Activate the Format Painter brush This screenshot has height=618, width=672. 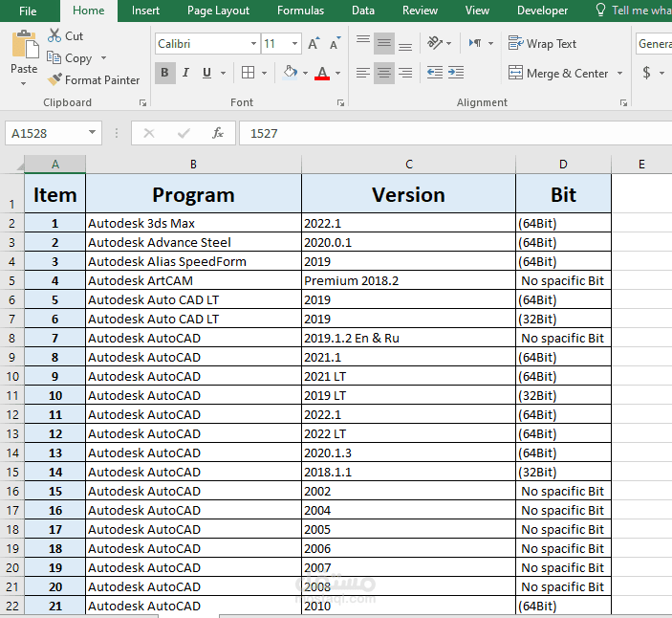[54, 79]
